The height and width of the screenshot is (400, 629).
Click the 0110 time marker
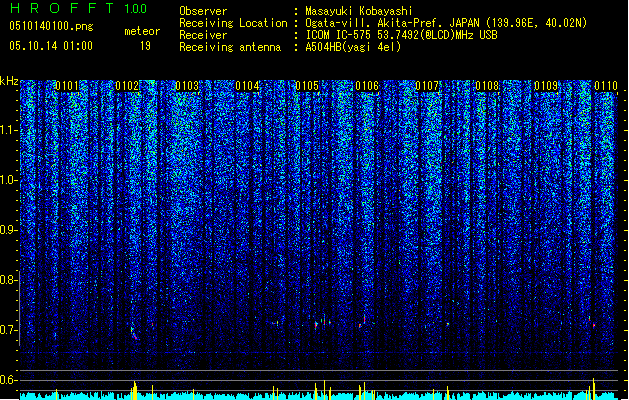tap(606, 86)
